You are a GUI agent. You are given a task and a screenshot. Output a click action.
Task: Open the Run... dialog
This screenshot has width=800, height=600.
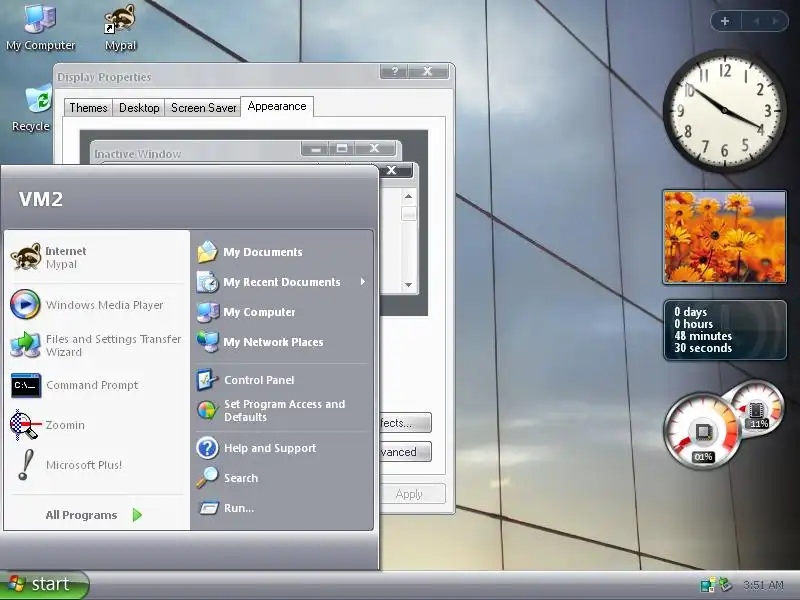point(282,508)
